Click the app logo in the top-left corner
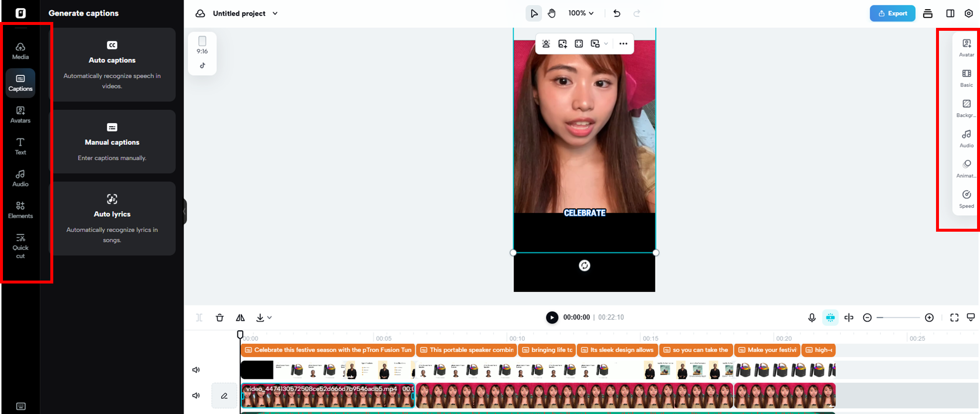The width and height of the screenshot is (980, 414). (x=21, y=13)
